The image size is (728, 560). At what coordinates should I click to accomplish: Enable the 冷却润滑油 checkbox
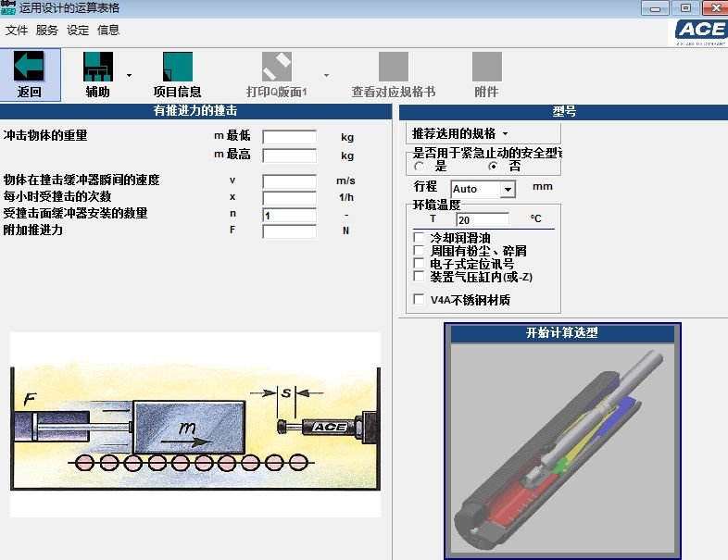coord(419,238)
